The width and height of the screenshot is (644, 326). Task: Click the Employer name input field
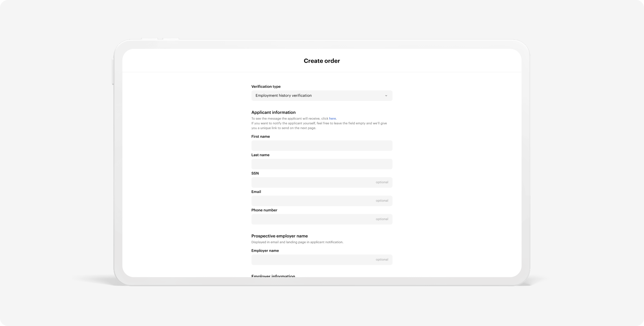322,260
